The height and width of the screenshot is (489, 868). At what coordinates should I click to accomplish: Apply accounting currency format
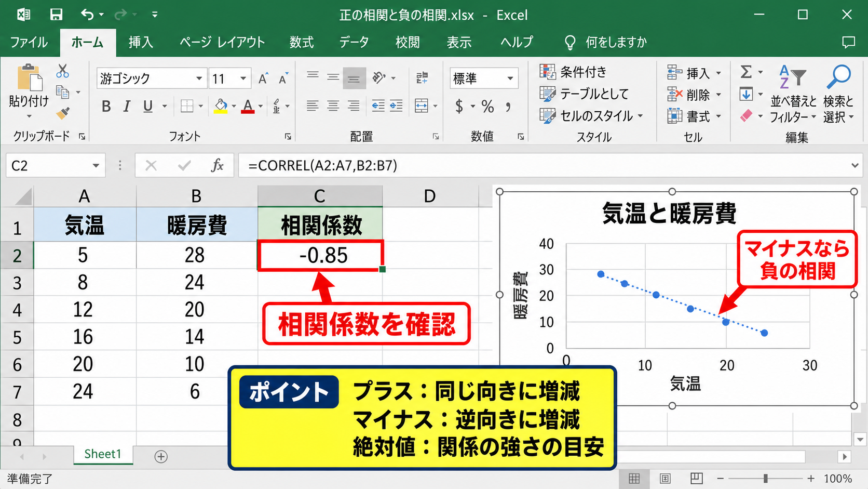[x=459, y=107]
